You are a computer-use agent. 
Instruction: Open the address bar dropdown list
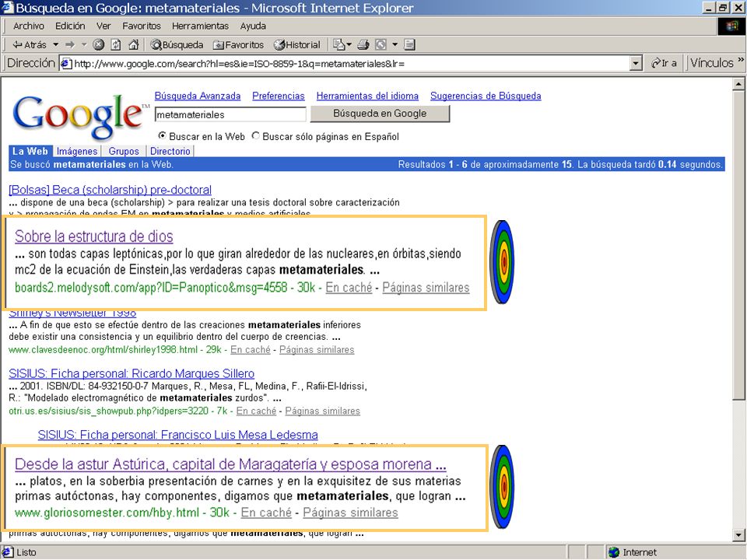coord(636,63)
